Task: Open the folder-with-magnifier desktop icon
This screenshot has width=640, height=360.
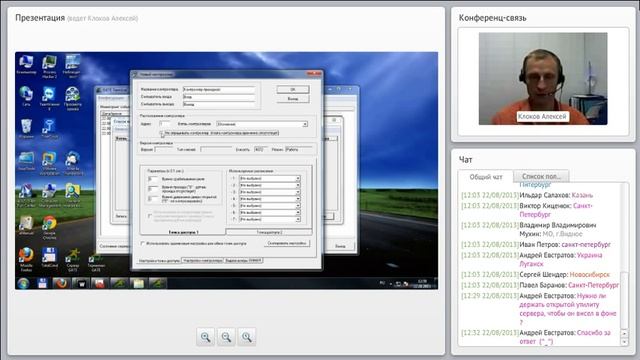Action: pos(73,195)
